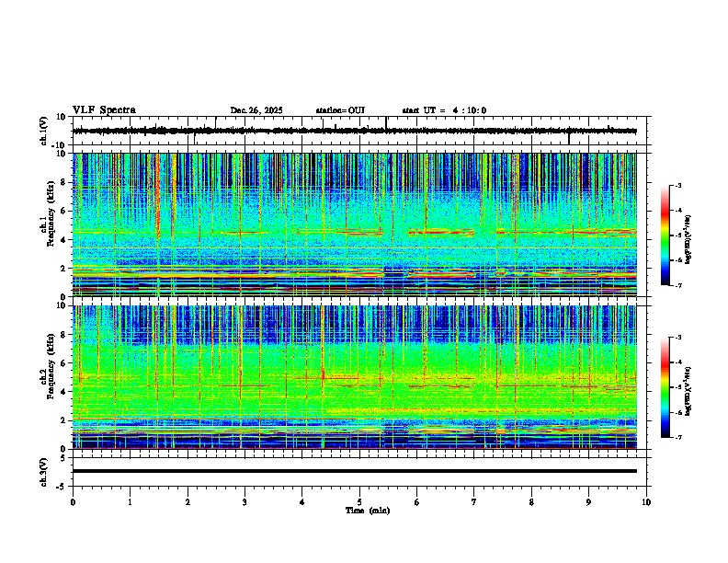Click the time axis tick label "5"
This screenshot has height=563, width=728.
(359, 502)
